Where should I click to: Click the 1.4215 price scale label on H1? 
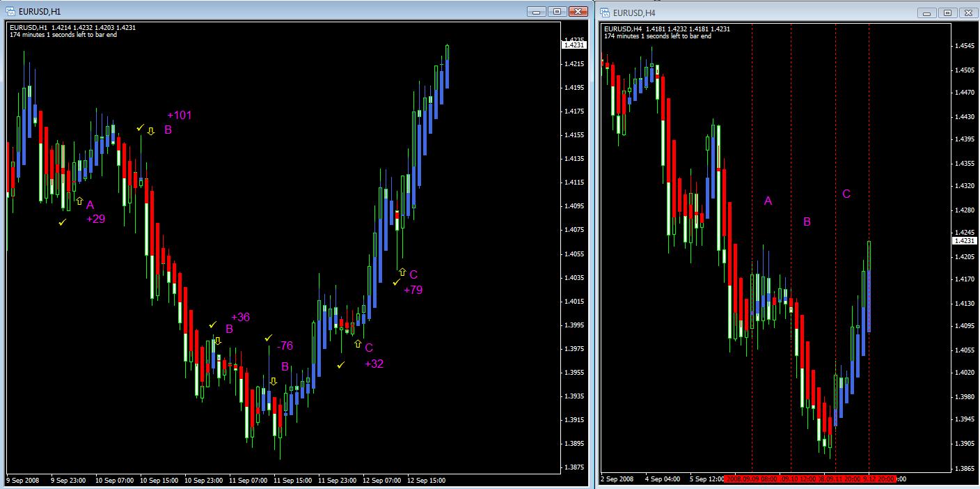tap(576, 64)
